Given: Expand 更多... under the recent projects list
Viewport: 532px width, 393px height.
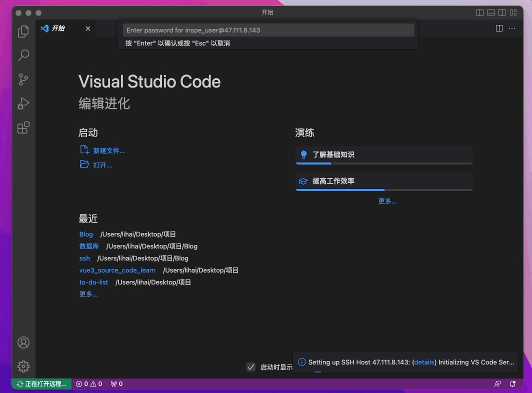Looking at the screenshot, I should pyautogui.click(x=88, y=294).
